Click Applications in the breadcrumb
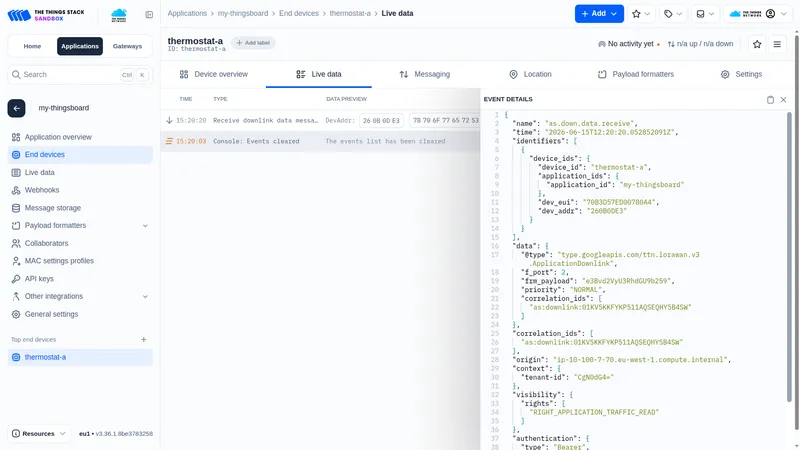The width and height of the screenshot is (800, 450). pyautogui.click(x=187, y=13)
